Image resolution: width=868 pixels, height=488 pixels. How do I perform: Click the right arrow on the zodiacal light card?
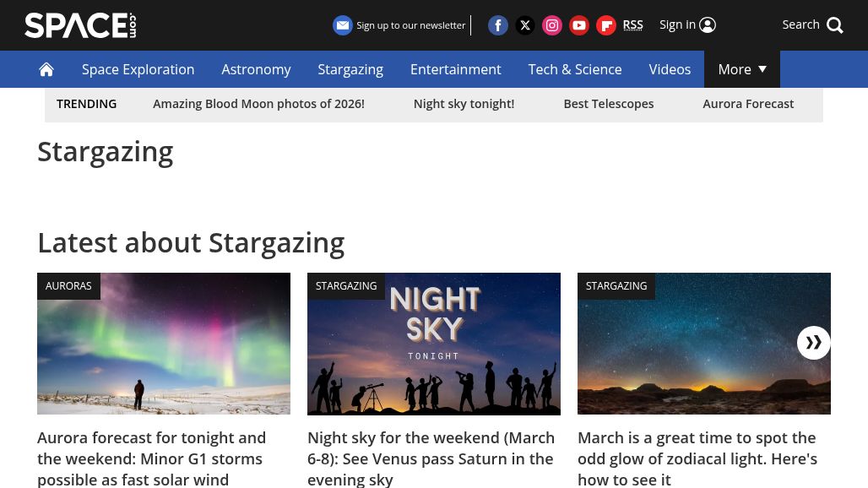click(x=813, y=343)
